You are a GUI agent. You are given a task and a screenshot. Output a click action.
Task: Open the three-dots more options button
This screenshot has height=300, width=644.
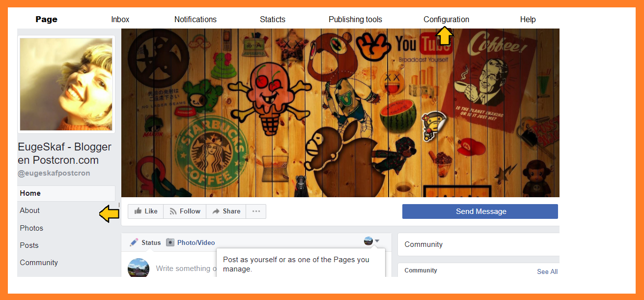tap(256, 211)
